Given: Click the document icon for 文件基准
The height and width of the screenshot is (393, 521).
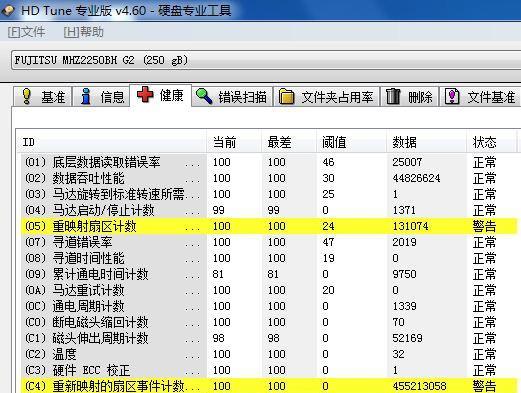Looking at the screenshot, I should [452, 96].
